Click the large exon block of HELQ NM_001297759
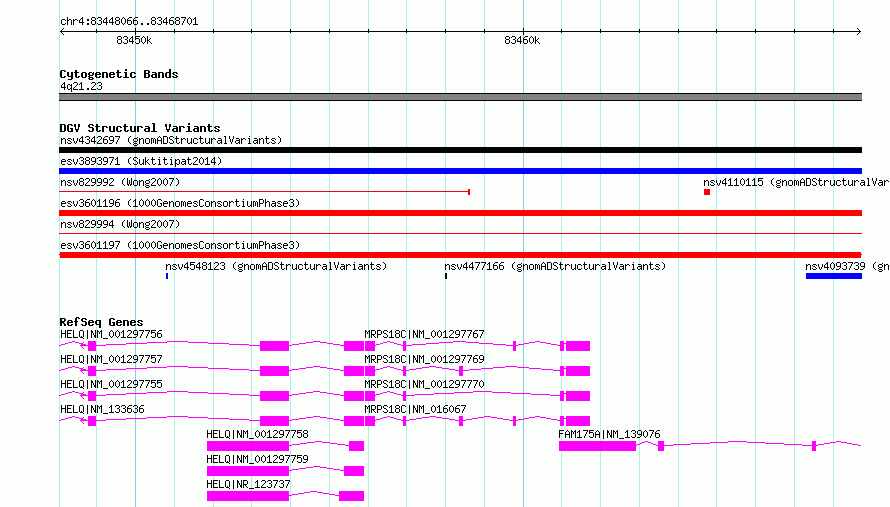 coord(248,471)
